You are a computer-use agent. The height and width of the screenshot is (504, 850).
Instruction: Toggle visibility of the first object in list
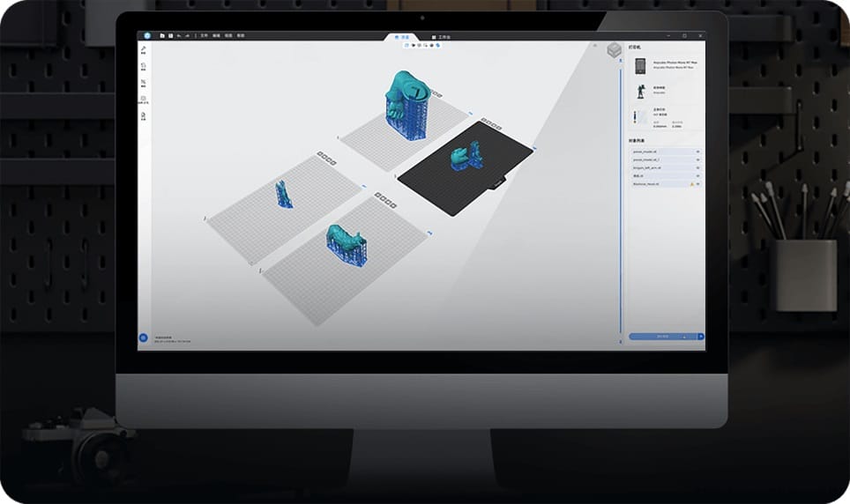point(697,152)
